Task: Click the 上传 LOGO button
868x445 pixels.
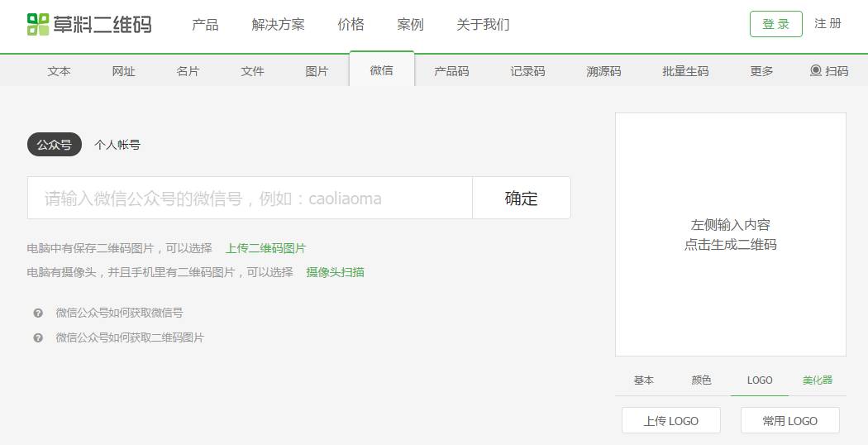Action: click(671, 421)
